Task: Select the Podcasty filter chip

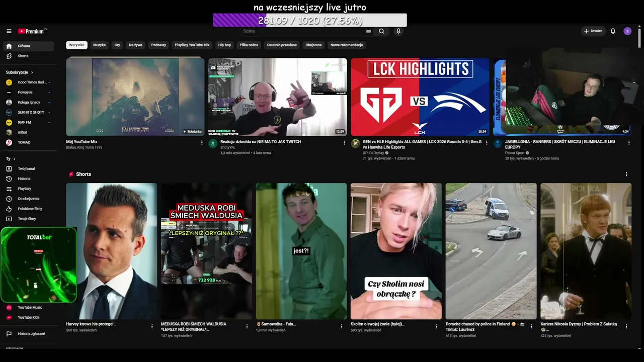Action: tap(158, 45)
